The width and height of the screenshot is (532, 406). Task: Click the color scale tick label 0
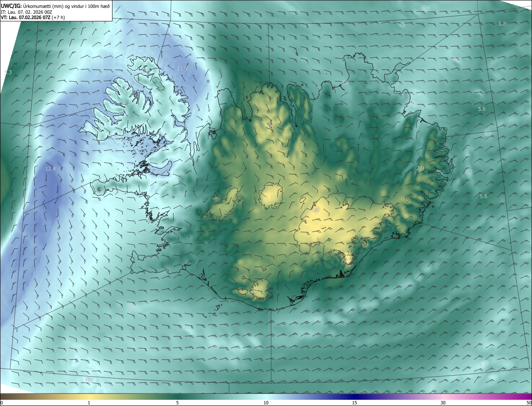[x=2, y=403]
